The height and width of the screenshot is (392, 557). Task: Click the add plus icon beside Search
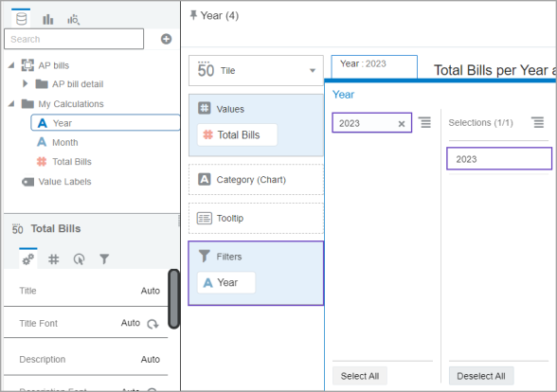(x=166, y=39)
